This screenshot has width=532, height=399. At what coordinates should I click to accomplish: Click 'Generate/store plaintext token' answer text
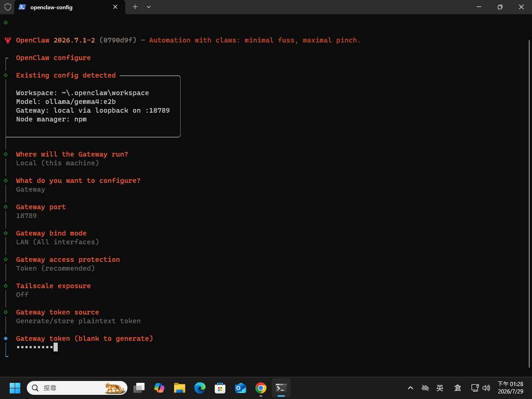pos(78,321)
